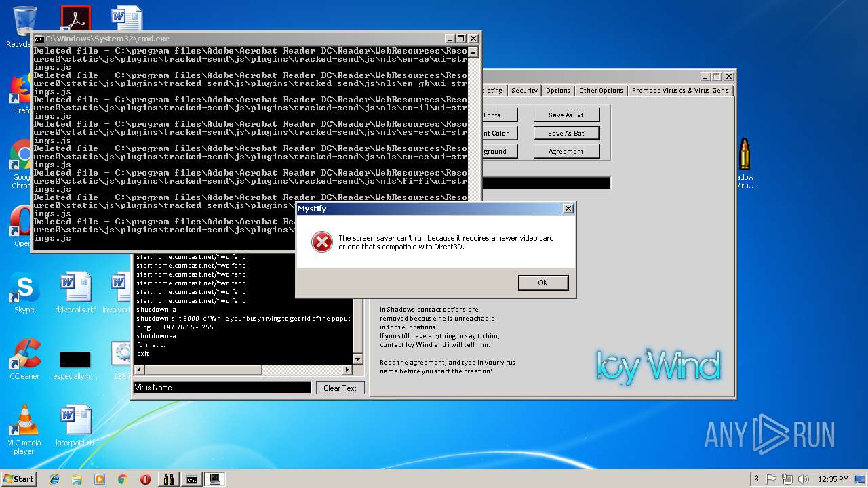
Task: Open the network status tray icon
Action: pos(788,479)
